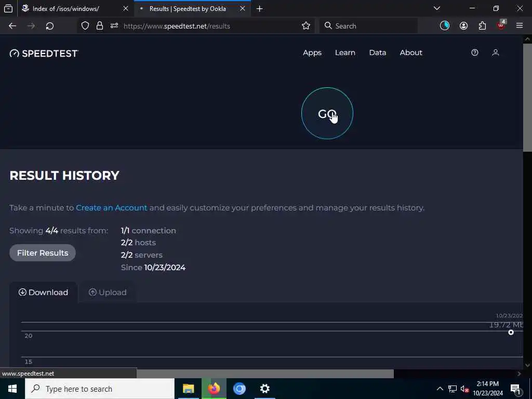This screenshot has width=532, height=399.
Task: Click the blue circular extension icon in toolbar
Action: pyautogui.click(x=445, y=26)
